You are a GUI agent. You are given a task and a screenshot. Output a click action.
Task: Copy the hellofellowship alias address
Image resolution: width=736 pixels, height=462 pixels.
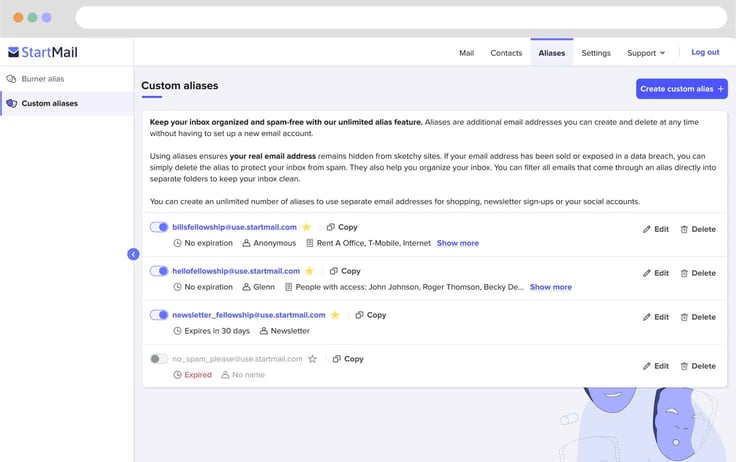[345, 271]
